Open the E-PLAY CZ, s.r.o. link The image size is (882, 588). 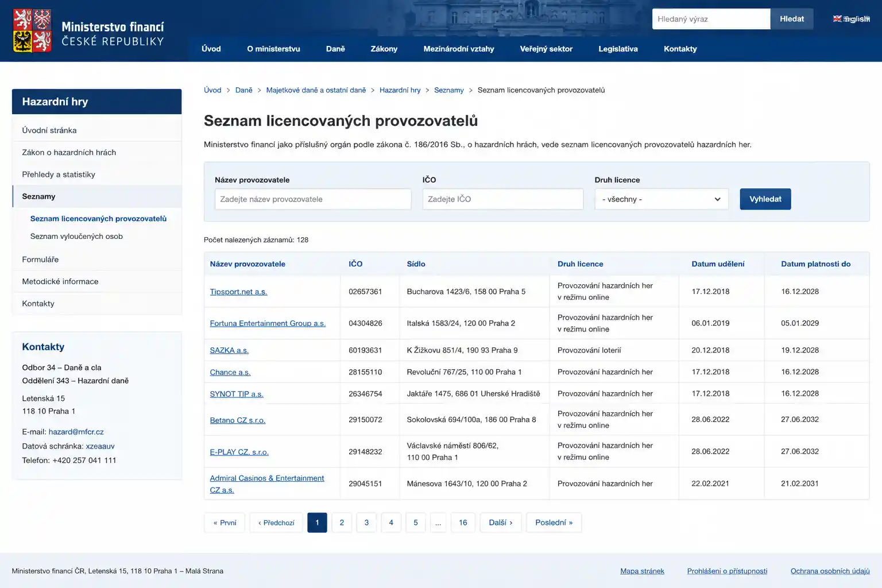(239, 452)
